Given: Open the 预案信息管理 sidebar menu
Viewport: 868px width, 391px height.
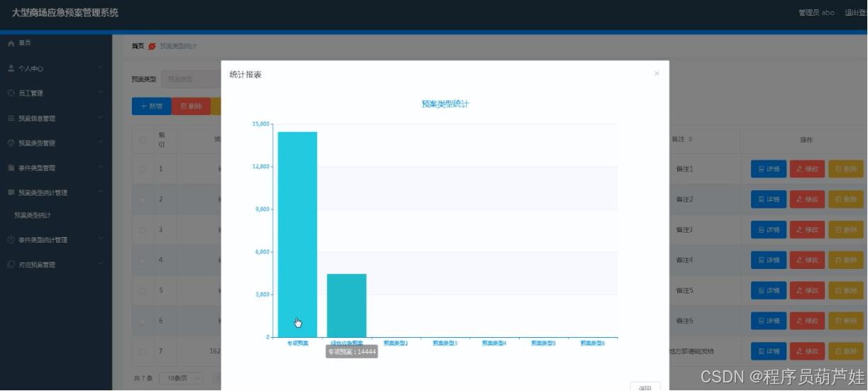Looking at the screenshot, I should [x=56, y=119].
